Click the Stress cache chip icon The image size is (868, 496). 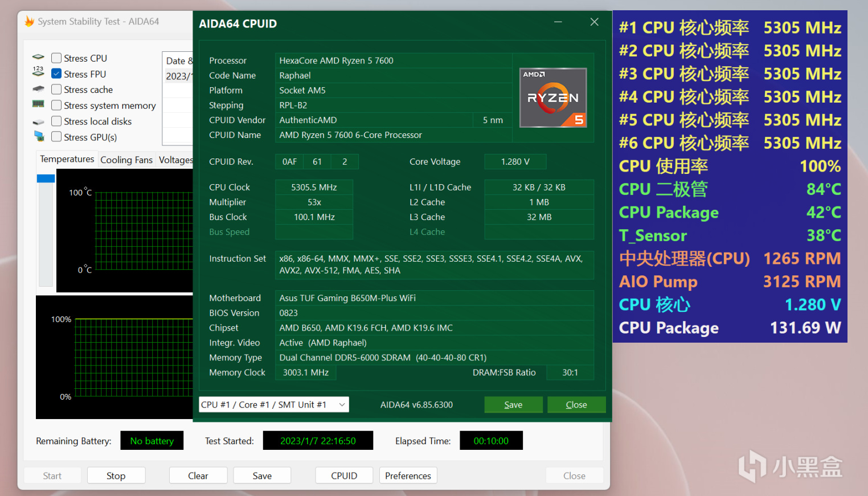click(x=38, y=89)
